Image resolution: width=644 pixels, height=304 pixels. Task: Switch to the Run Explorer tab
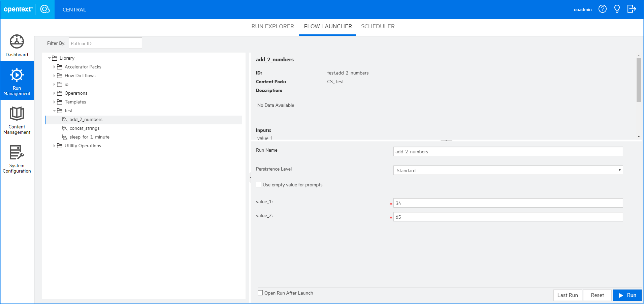tap(272, 26)
